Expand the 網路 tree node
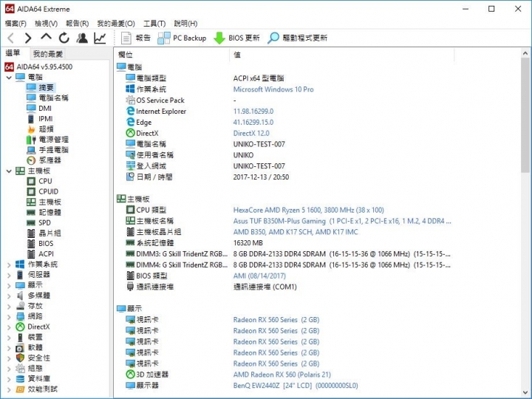532x399 pixels. pyautogui.click(x=9, y=316)
